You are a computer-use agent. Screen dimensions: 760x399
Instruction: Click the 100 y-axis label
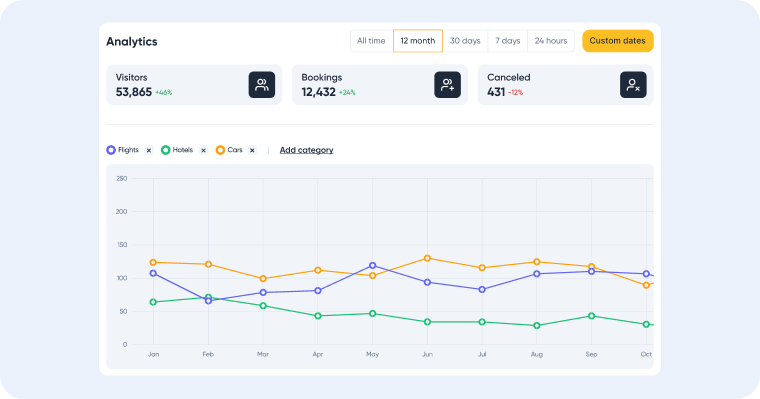coord(122,278)
